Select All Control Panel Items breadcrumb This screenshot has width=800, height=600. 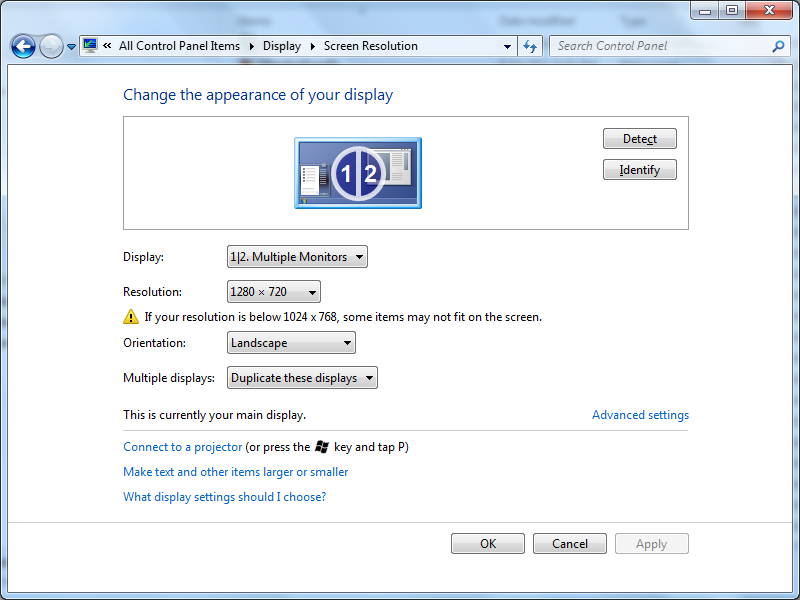179,46
